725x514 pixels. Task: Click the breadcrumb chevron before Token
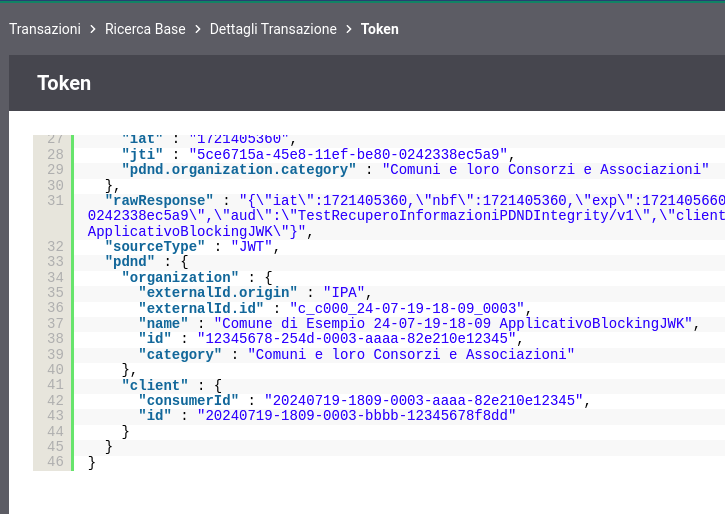pyautogui.click(x=349, y=29)
